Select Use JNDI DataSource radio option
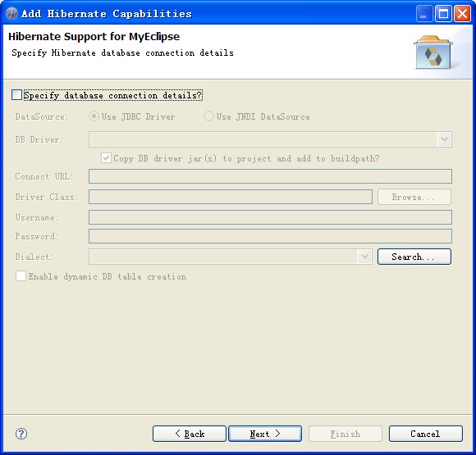 (x=208, y=116)
